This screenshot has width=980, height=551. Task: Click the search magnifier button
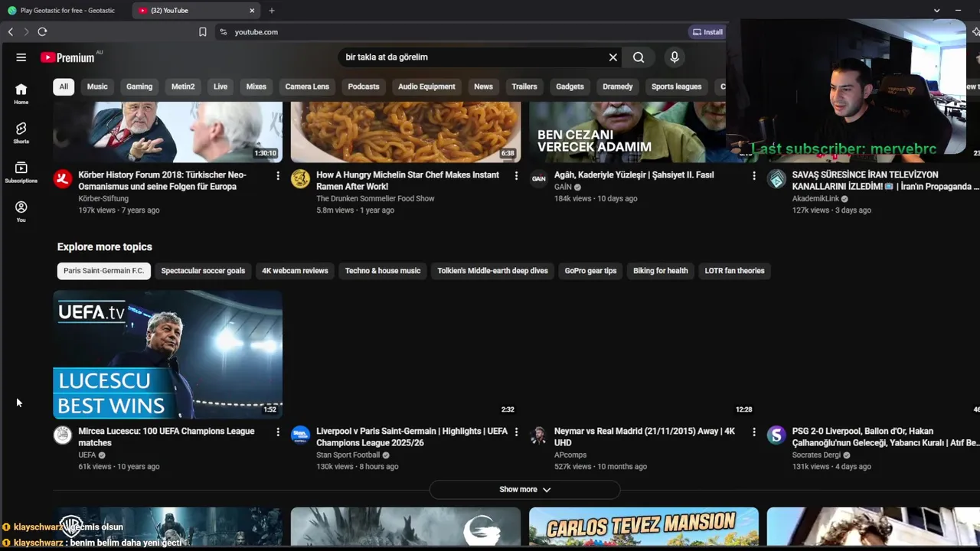point(639,57)
